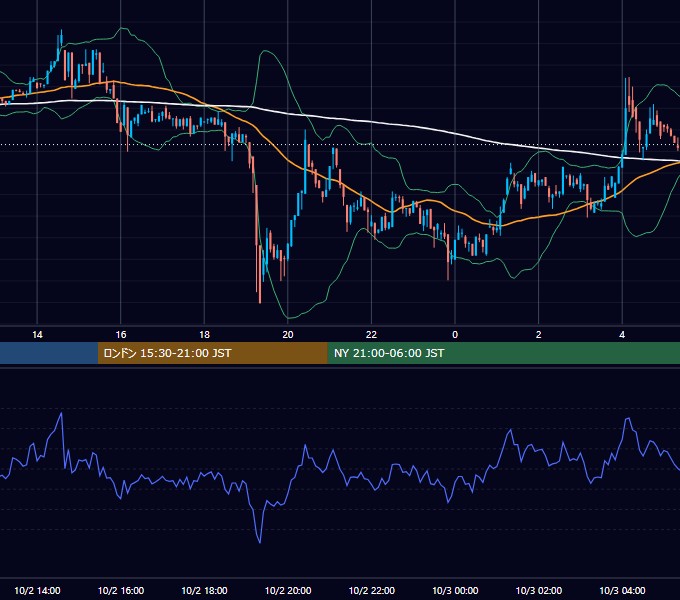Click the '2' hour label on the price chart axis
The height and width of the screenshot is (600, 680).
click(539, 335)
